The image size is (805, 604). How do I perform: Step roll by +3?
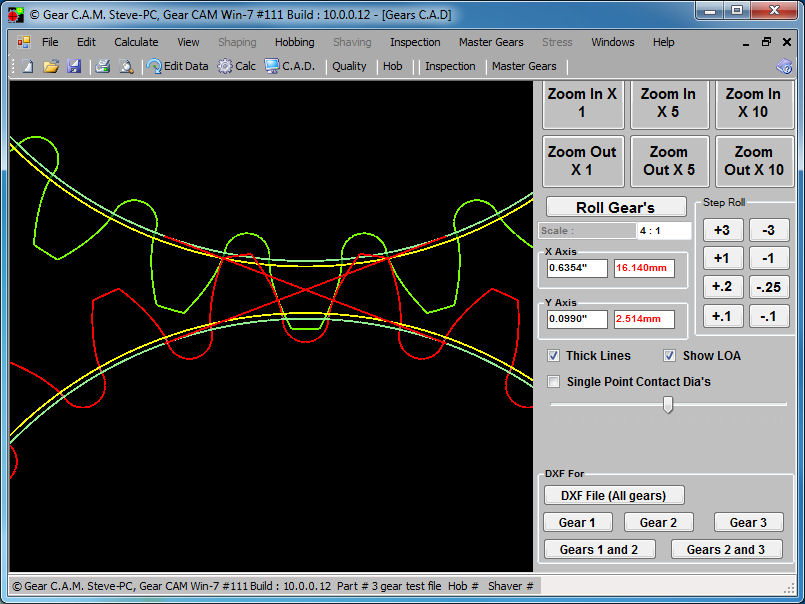[x=722, y=230]
